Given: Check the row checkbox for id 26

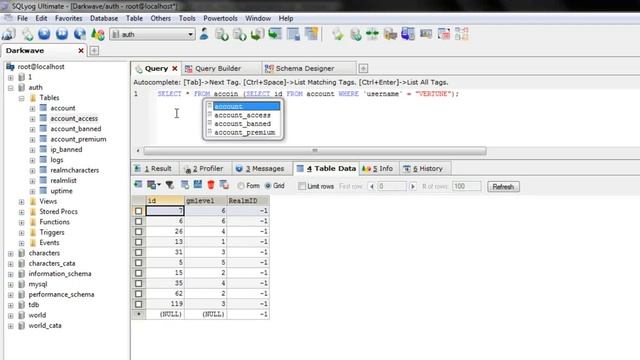Looking at the screenshot, I should [x=138, y=231].
